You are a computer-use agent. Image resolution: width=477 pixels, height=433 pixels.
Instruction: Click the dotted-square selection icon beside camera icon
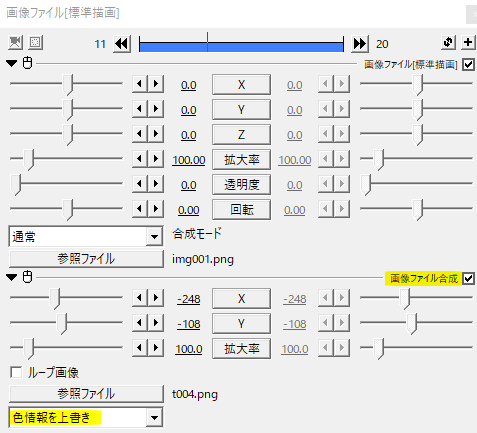[x=35, y=43]
